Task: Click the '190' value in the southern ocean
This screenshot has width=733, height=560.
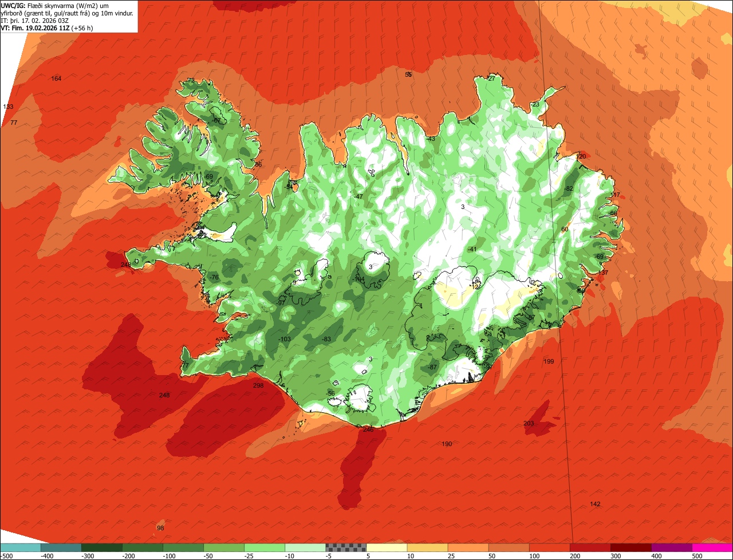Action: (x=447, y=444)
